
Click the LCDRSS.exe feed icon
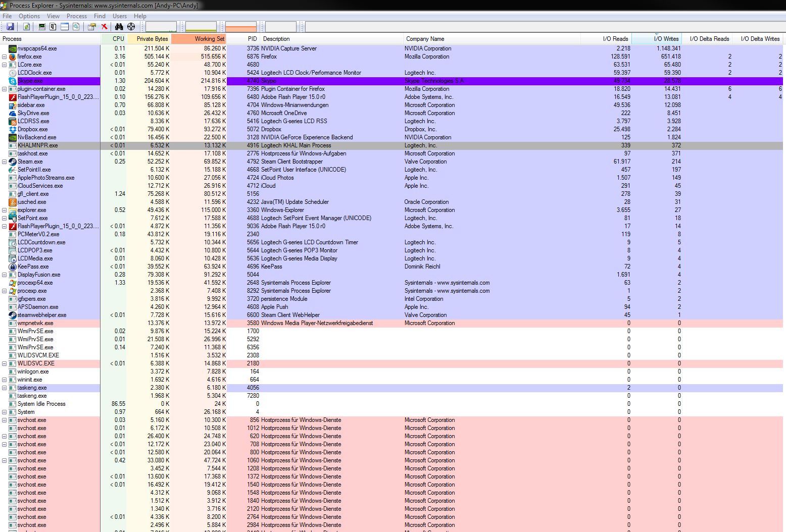(13, 121)
